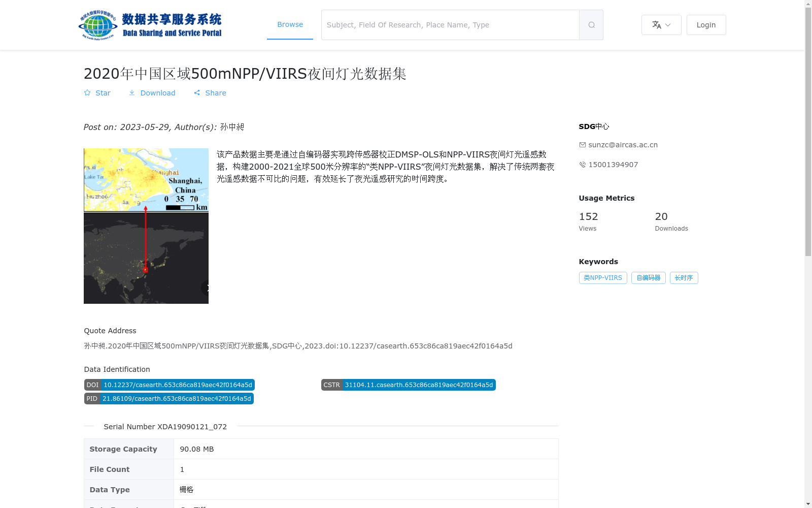Screen dimensions: 812x508
Task: Open the Browse tab
Action: tap(290, 24)
